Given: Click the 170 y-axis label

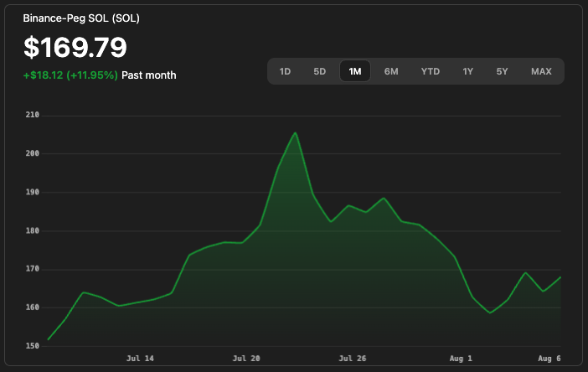Looking at the screenshot, I should (33, 269).
